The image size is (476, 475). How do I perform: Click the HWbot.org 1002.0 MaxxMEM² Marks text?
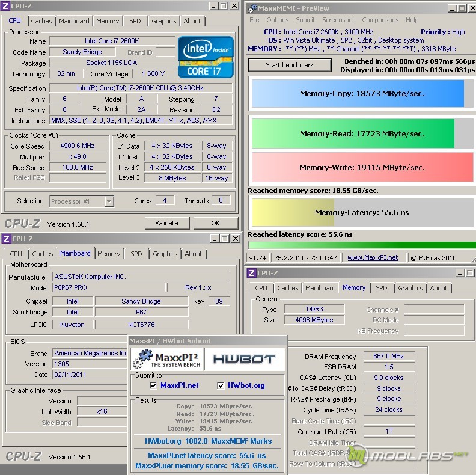click(x=208, y=441)
